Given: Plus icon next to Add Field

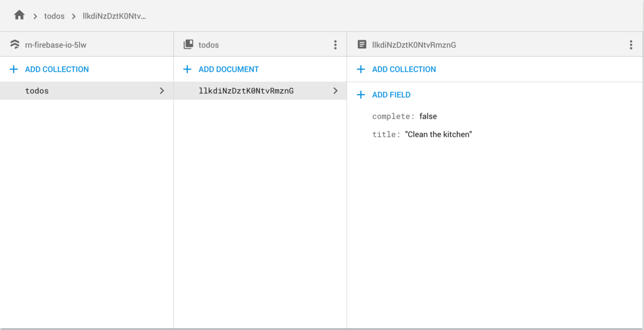Looking at the screenshot, I should (x=361, y=95).
